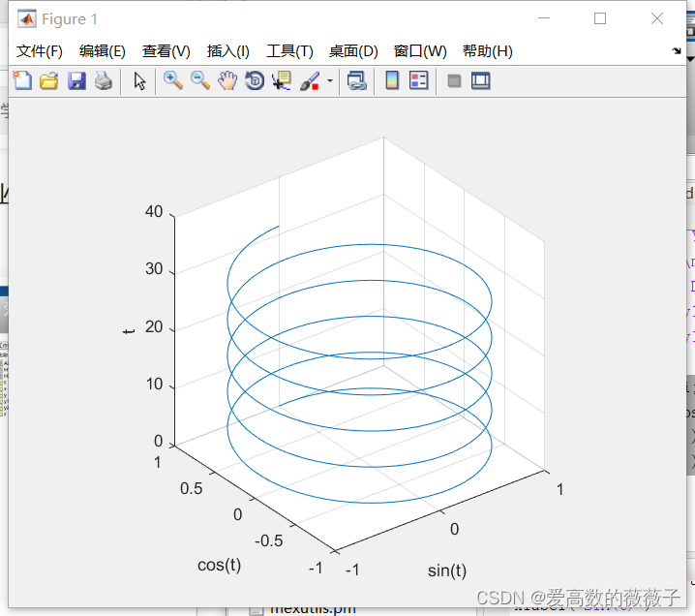Create a new figure with toolbar icon
The image size is (695, 616).
22,80
